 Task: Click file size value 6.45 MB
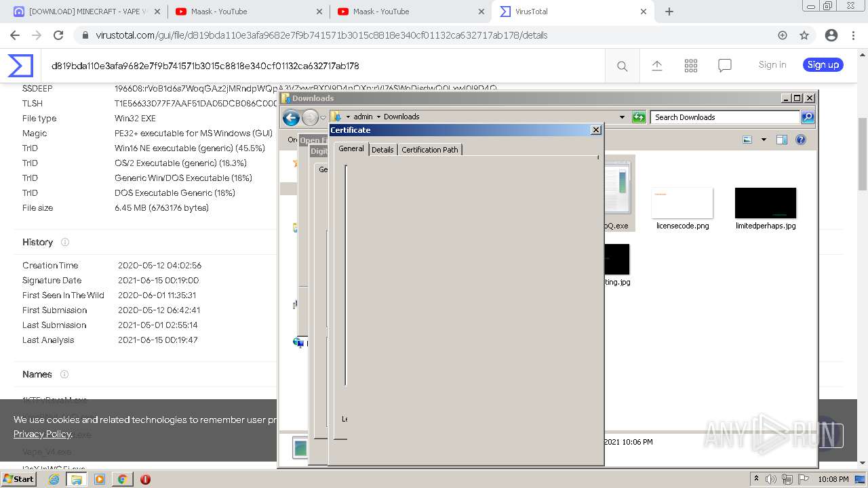(161, 208)
